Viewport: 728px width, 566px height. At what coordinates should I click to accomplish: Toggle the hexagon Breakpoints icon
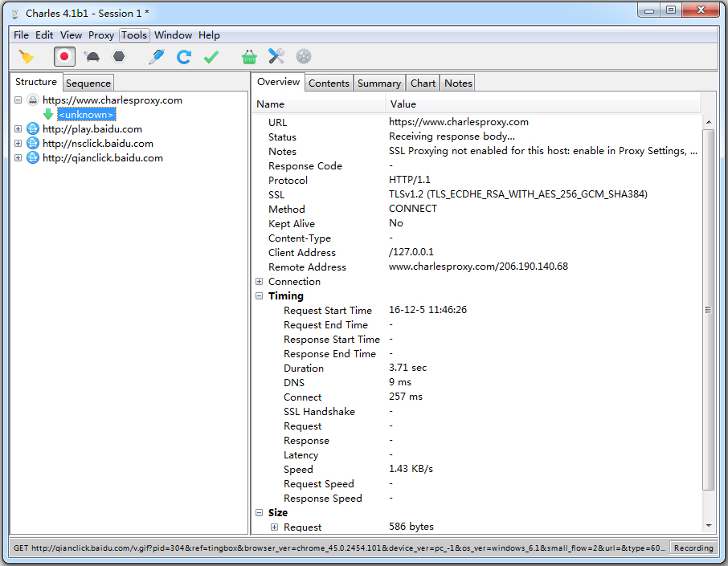[119, 56]
